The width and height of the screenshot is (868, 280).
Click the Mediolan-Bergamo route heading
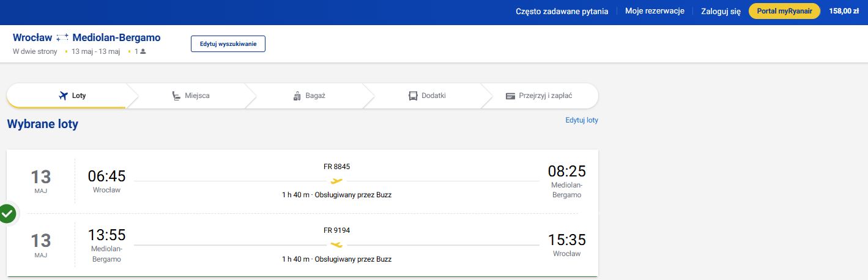coord(116,37)
